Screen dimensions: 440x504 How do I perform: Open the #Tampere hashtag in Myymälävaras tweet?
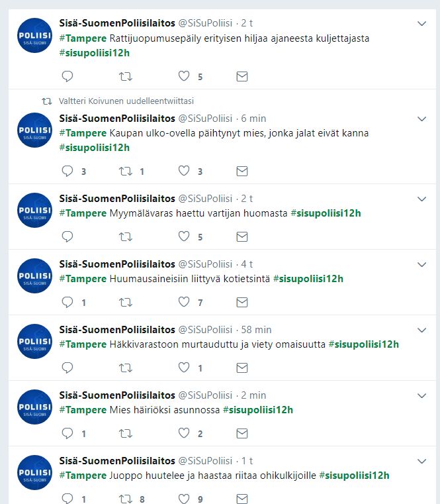[83, 213]
